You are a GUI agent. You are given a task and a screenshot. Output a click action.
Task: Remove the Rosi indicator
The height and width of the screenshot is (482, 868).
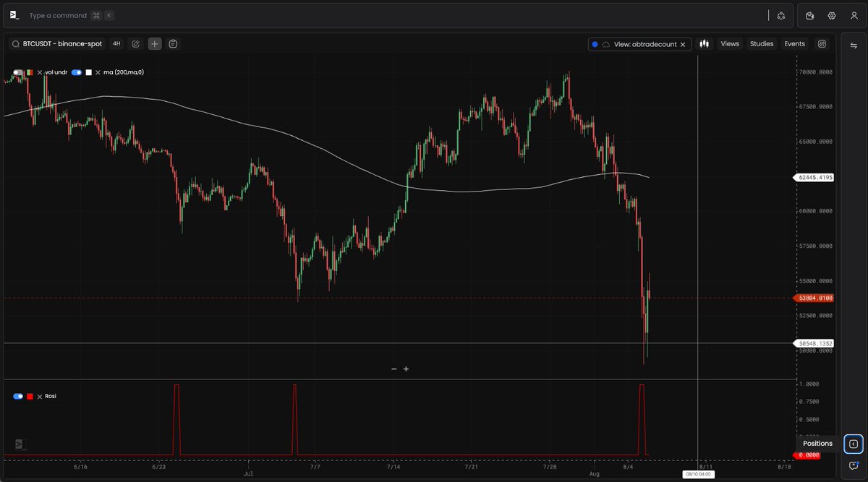click(39, 396)
